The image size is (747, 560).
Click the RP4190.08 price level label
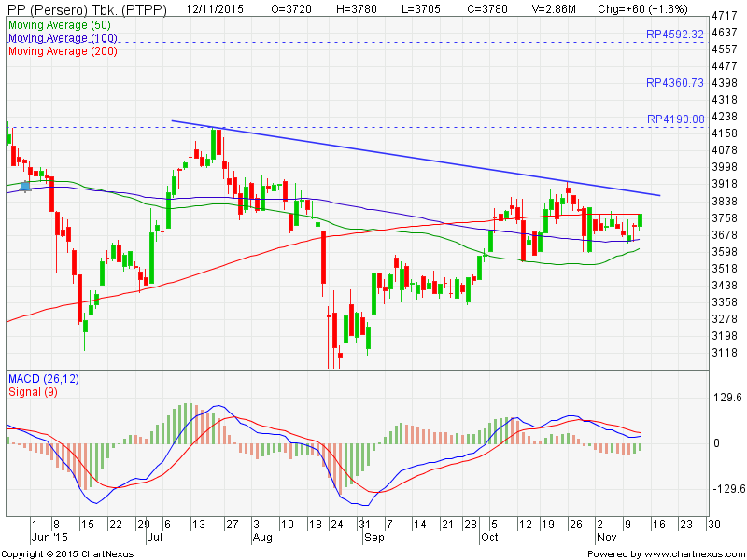pyautogui.click(x=673, y=119)
